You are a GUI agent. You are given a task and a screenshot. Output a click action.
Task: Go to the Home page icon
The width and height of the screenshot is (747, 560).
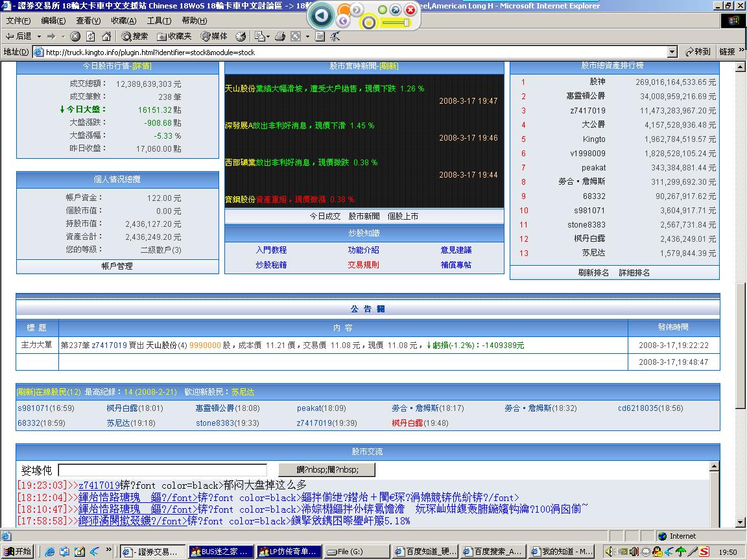click(106, 36)
